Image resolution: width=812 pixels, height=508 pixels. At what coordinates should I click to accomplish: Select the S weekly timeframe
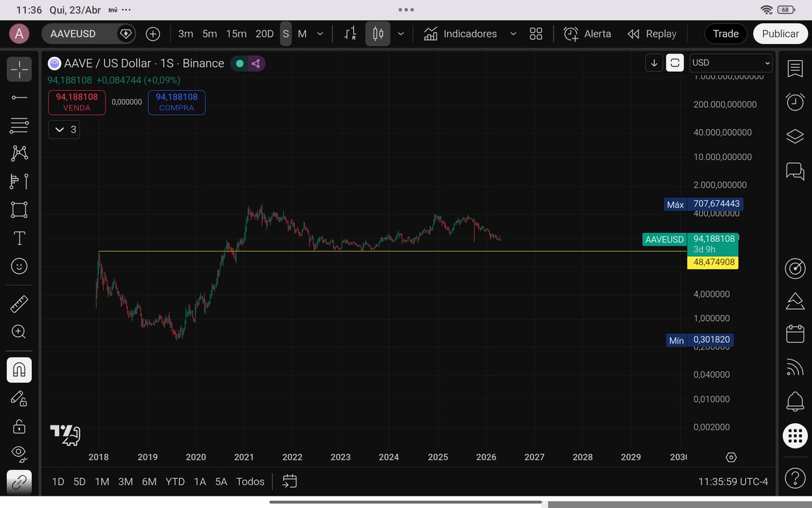click(x=286, y=33)
